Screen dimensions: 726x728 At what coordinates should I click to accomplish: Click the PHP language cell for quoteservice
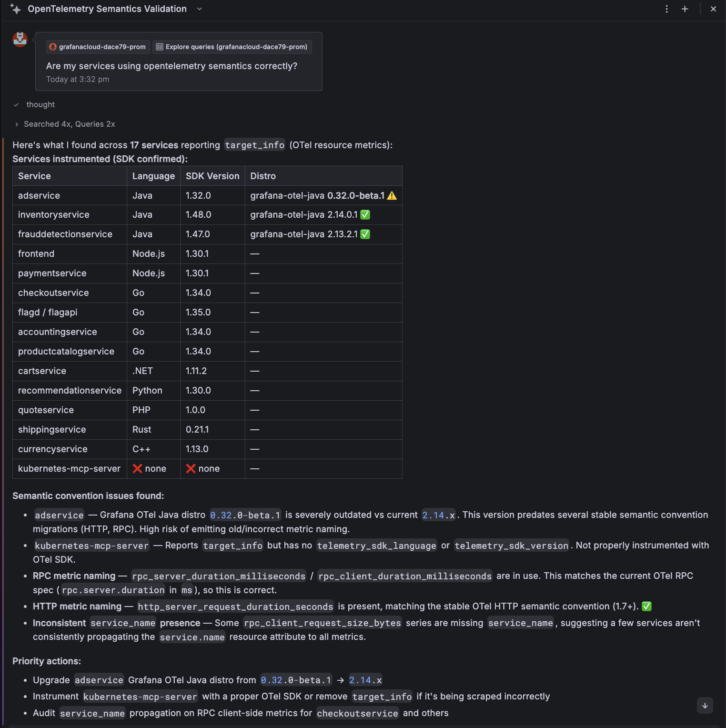[153, 410]
